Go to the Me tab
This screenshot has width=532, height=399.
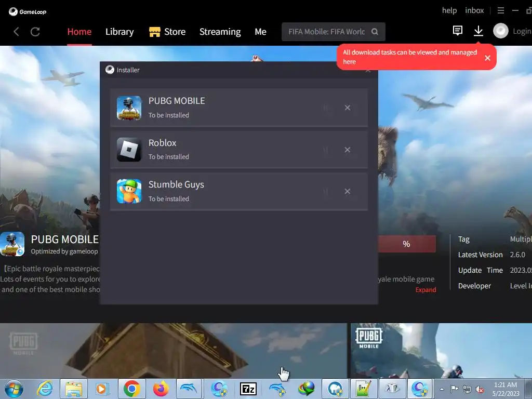click(260, 32)
